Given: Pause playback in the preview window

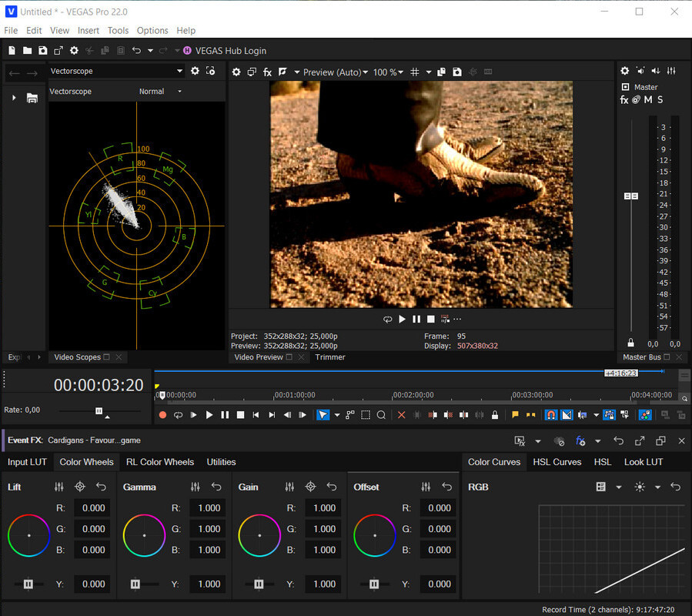Looking at the screenshot, I should 416,319.
